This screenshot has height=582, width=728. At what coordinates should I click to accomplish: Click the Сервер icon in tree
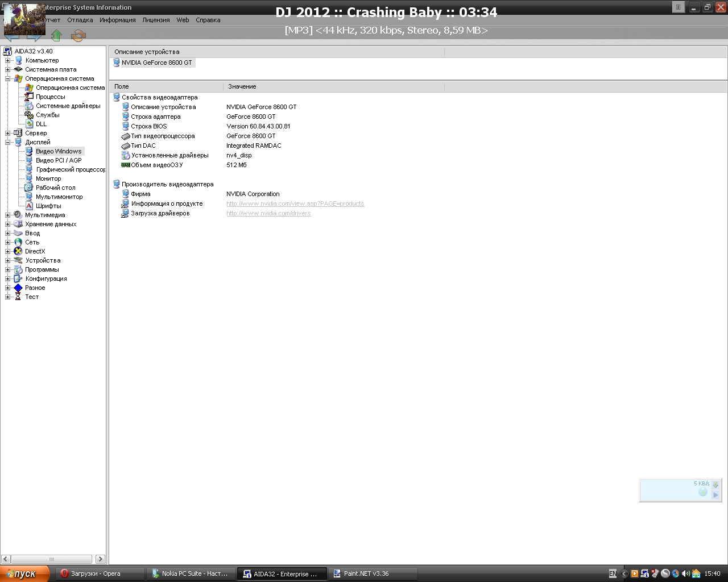(18, 133)
